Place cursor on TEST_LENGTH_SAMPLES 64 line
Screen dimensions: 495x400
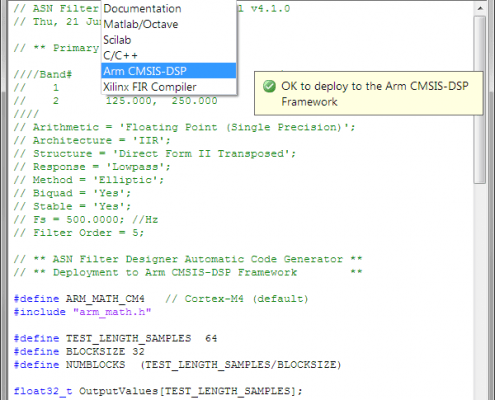point(115,338)
